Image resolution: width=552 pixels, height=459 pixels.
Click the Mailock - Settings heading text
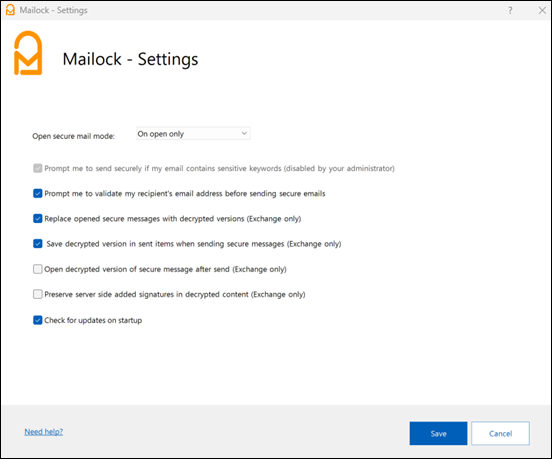tap(130, 59)
